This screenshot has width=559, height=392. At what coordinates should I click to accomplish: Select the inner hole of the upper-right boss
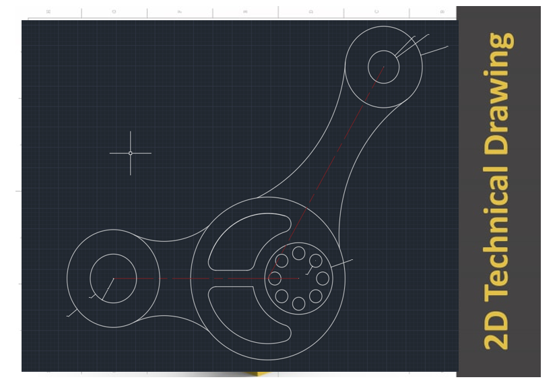384,67
